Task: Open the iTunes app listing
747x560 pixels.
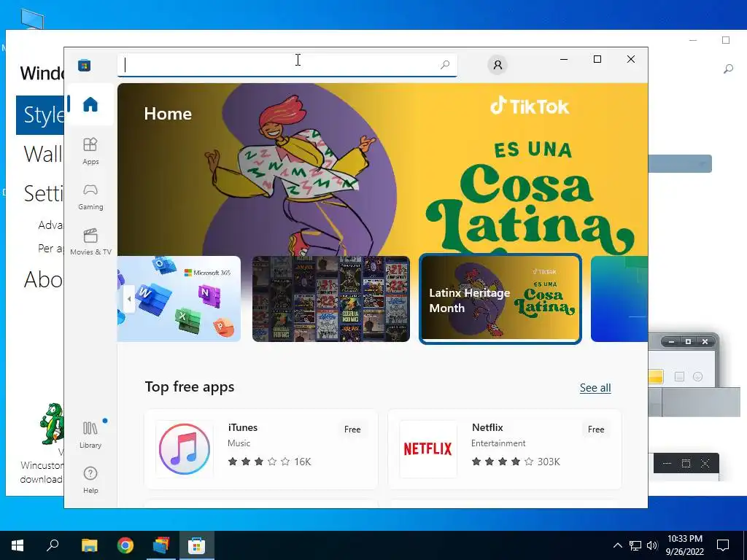Action: pyautogui.click(x=261, y=449)
